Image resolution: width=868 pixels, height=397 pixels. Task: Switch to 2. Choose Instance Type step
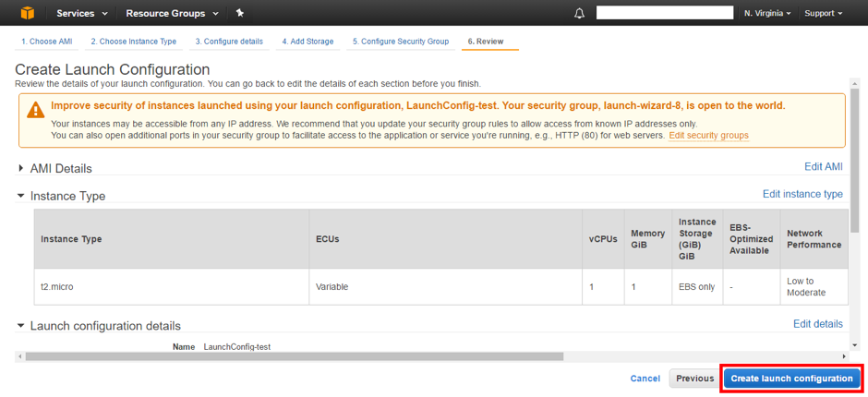click(133, 42)
